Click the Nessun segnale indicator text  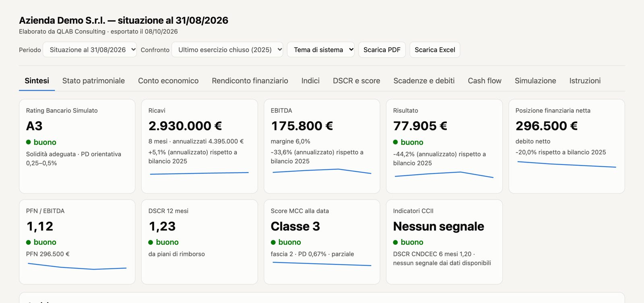point(438,226)
